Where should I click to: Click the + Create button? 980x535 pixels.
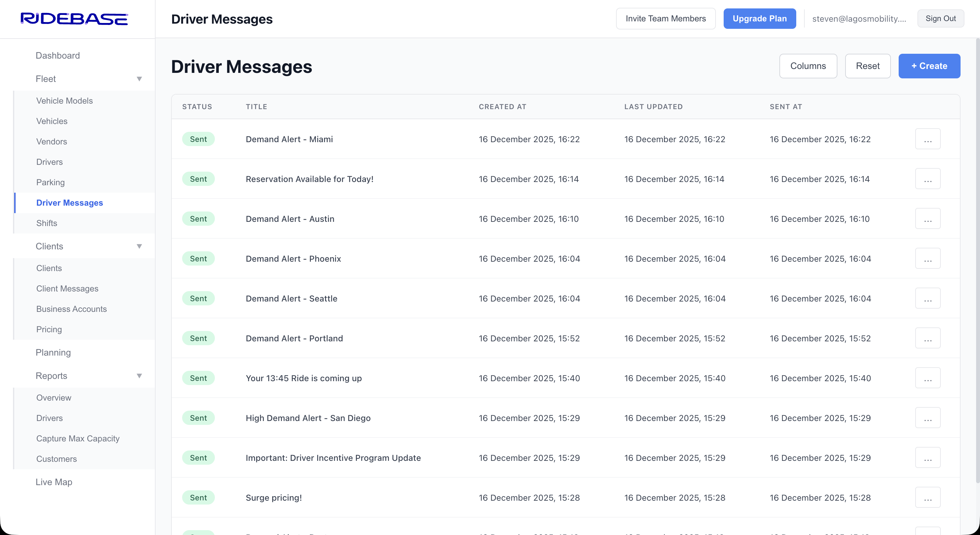929,66
